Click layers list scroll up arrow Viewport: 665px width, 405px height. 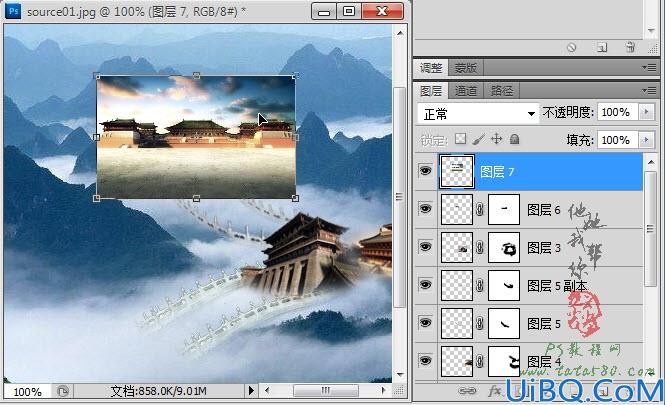coord(651,162)
